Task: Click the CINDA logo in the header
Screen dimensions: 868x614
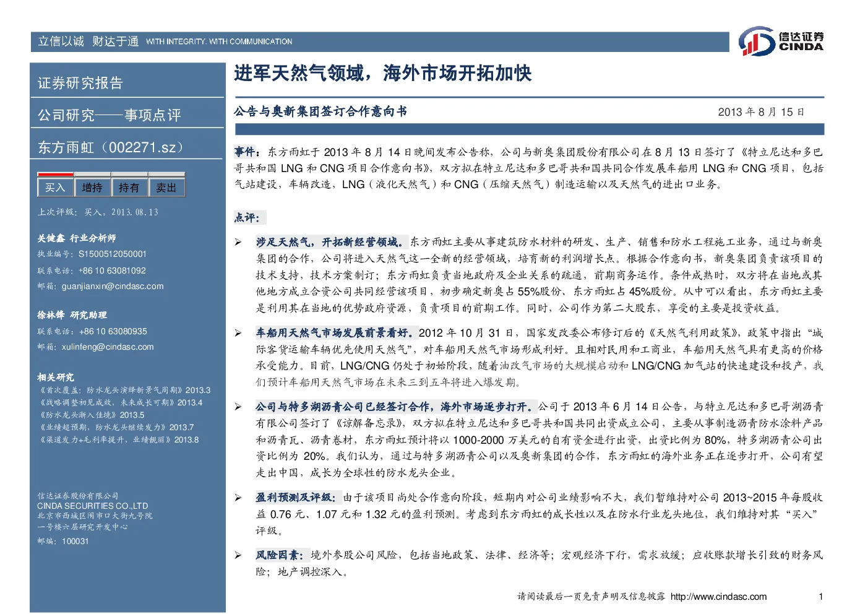Action: coord(781,41)
